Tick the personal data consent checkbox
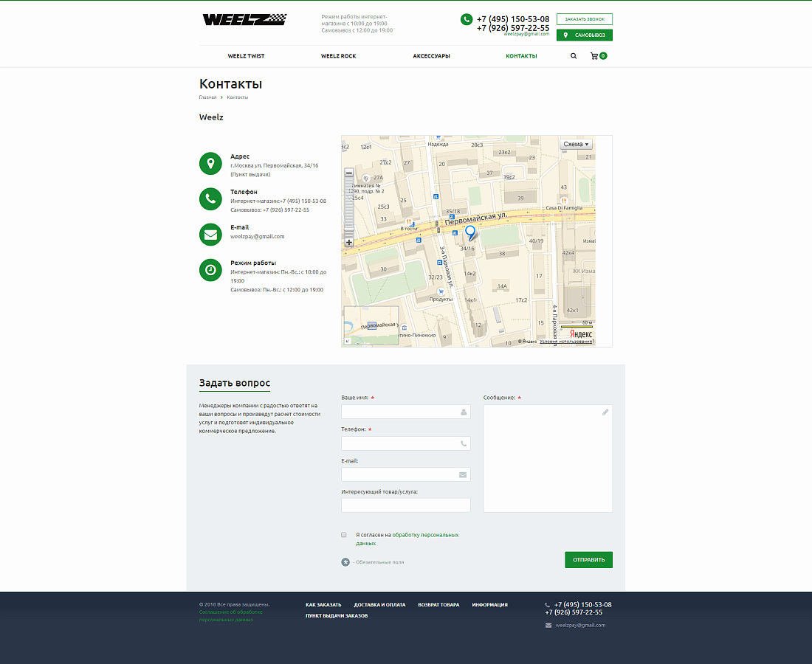Viewport: 812px width, 664px height. point(344,535)
